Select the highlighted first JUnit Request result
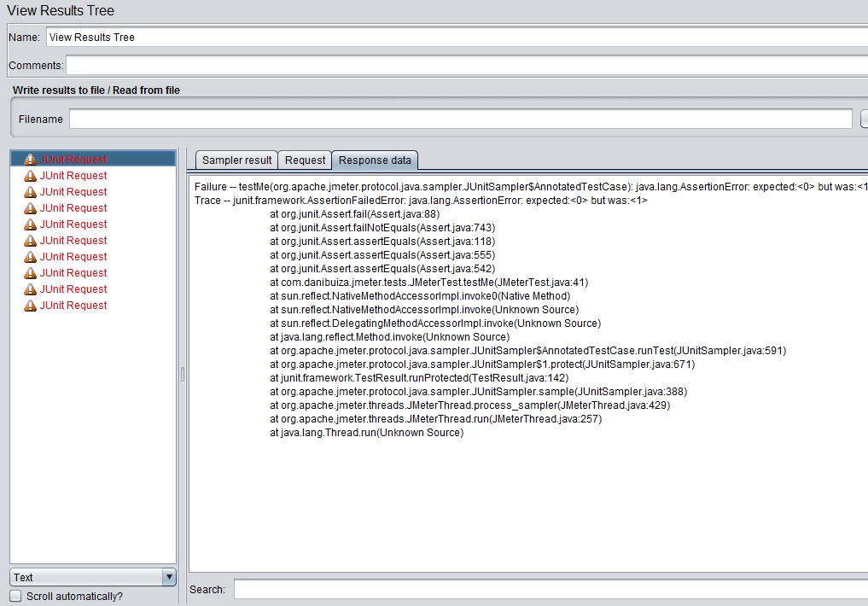The image size is (868, 606). click(x=93, y=160)
